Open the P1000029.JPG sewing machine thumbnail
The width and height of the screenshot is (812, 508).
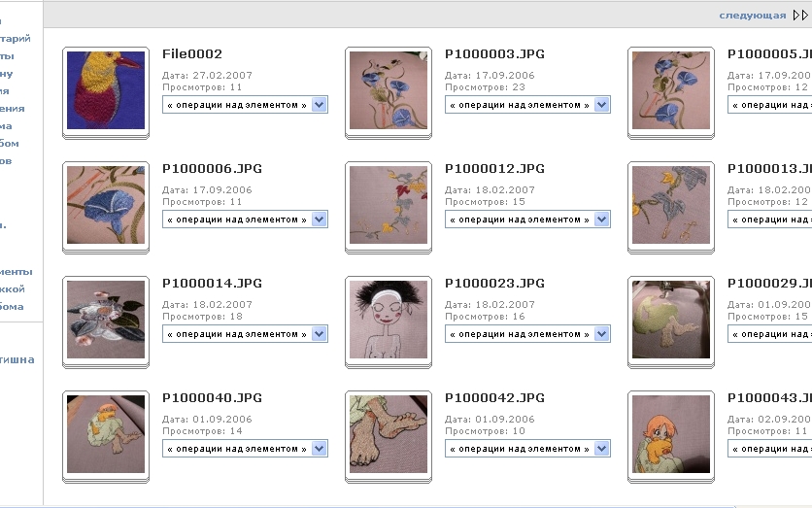click(x=671, y=319)
